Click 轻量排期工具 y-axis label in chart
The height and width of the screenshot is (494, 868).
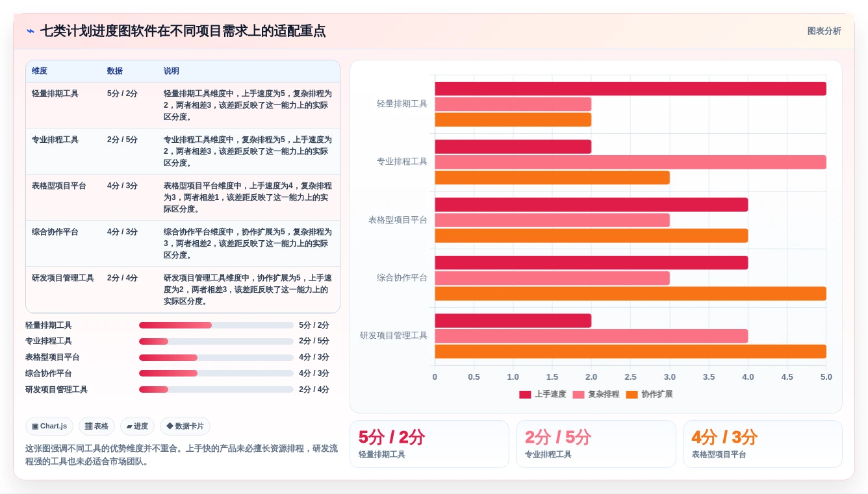(x=402, y=104)
